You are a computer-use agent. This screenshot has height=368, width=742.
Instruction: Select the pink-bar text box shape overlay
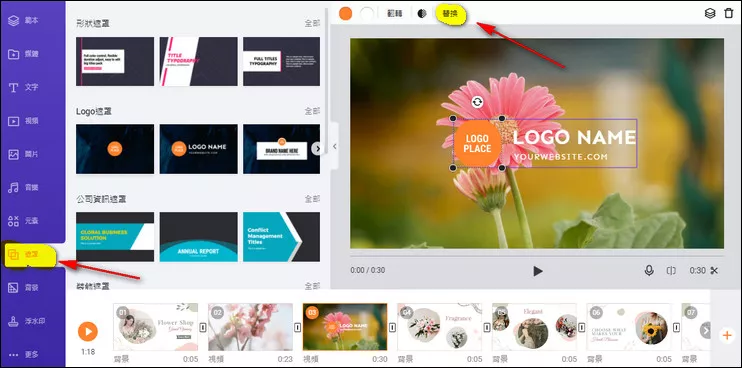pyautogui.click(x=115, y=61)
